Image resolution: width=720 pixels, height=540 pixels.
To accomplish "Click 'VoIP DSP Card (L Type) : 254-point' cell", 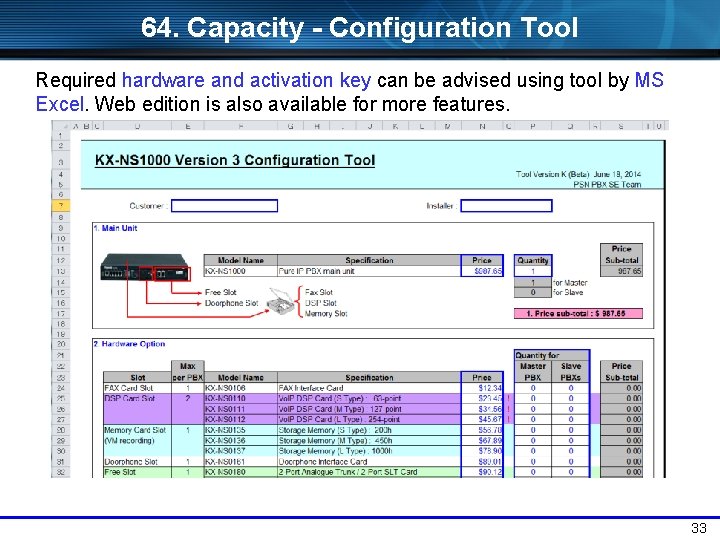I will [x=369, y=419].
